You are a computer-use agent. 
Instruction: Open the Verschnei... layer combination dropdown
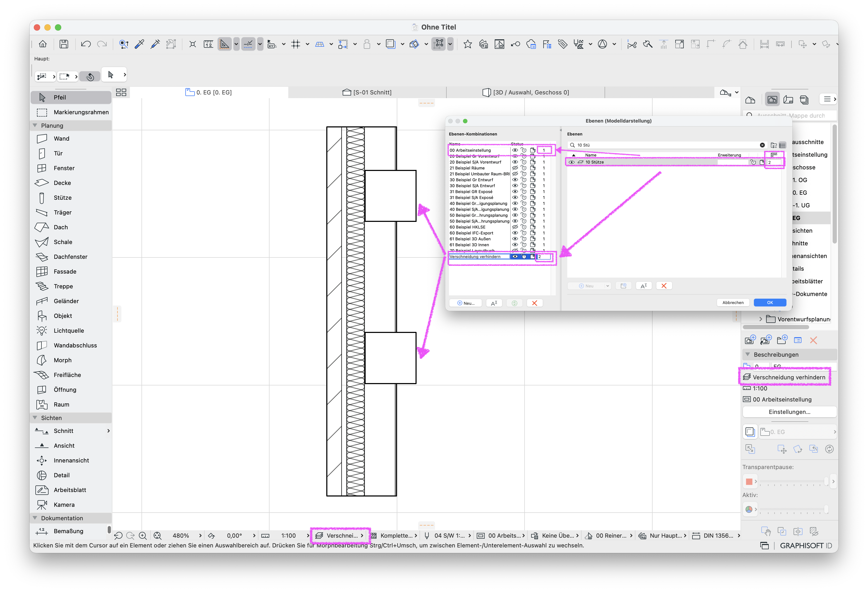(x=340, y=536)
